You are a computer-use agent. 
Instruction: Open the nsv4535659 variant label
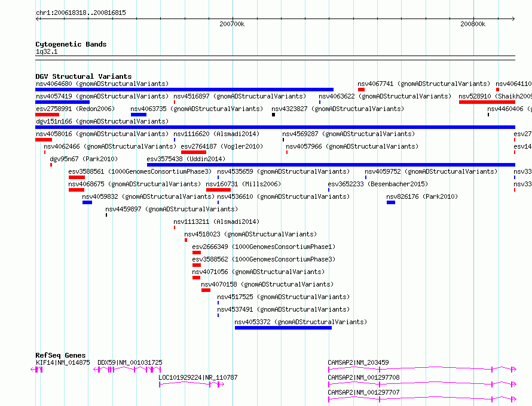click(283, 171)
